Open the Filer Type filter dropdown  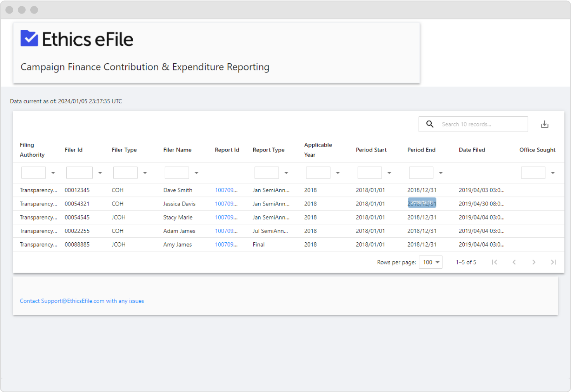[145, 173]
